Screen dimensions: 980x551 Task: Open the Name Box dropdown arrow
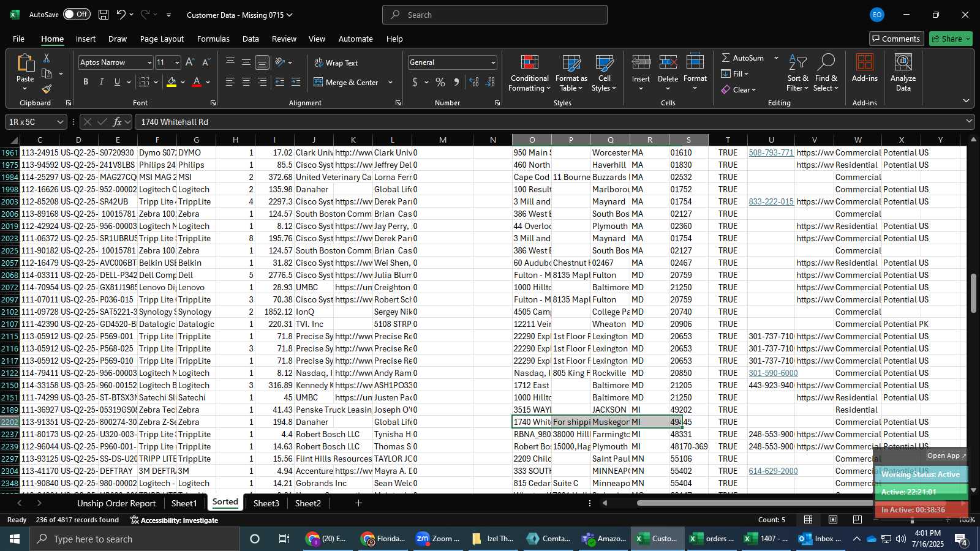tap(59, 122)
